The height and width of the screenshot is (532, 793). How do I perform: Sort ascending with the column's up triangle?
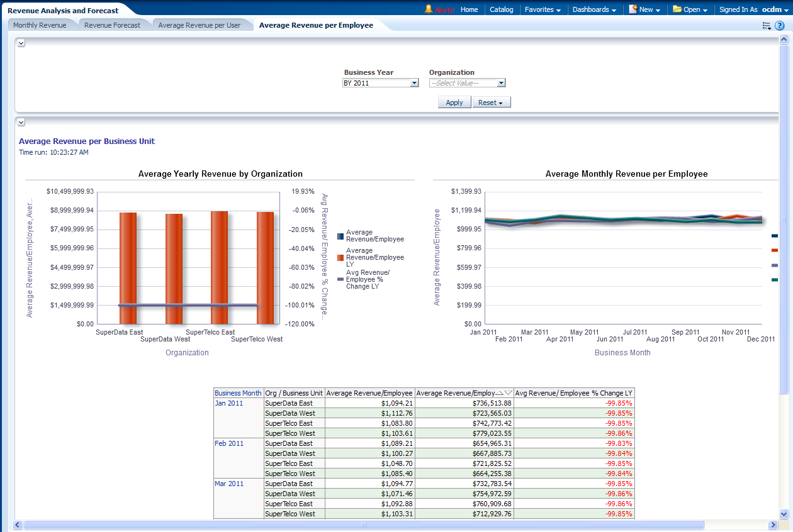click(500, 393)
